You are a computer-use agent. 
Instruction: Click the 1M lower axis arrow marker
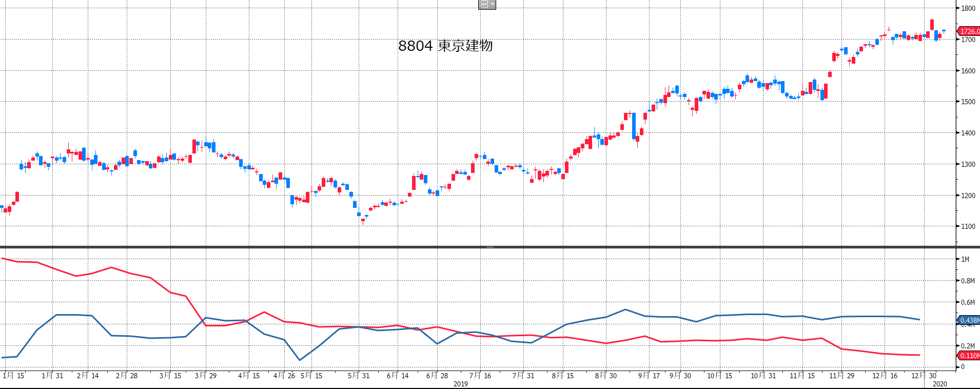(x=958, y=259)
